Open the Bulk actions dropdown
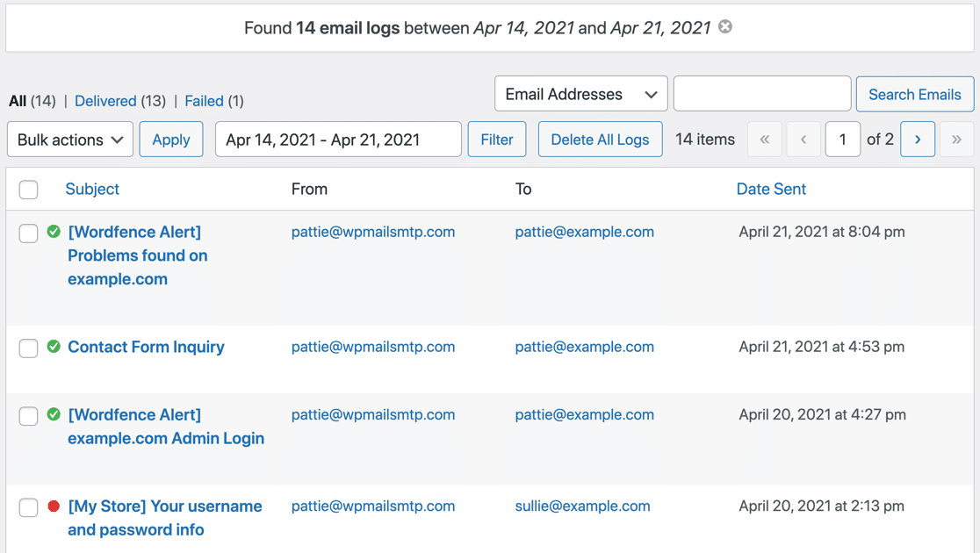The width and height of the screenshot is (980, 553). (x=69, y=139)
